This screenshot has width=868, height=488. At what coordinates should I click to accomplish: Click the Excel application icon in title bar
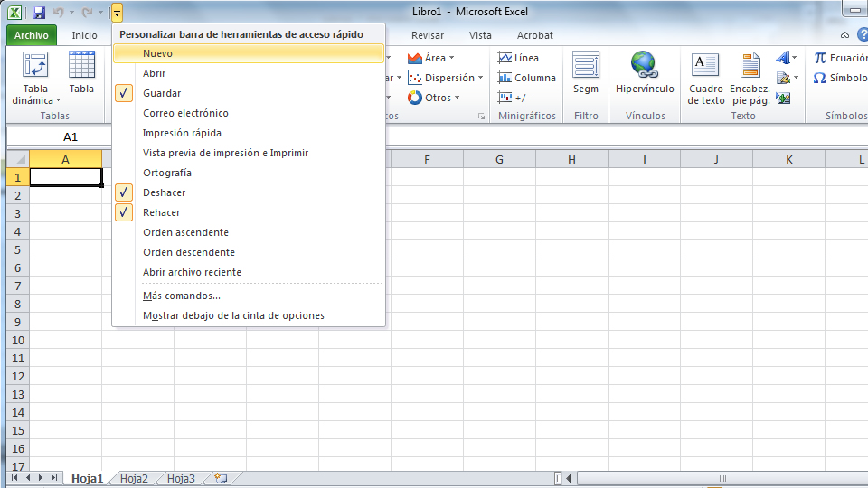pos(14,12)
